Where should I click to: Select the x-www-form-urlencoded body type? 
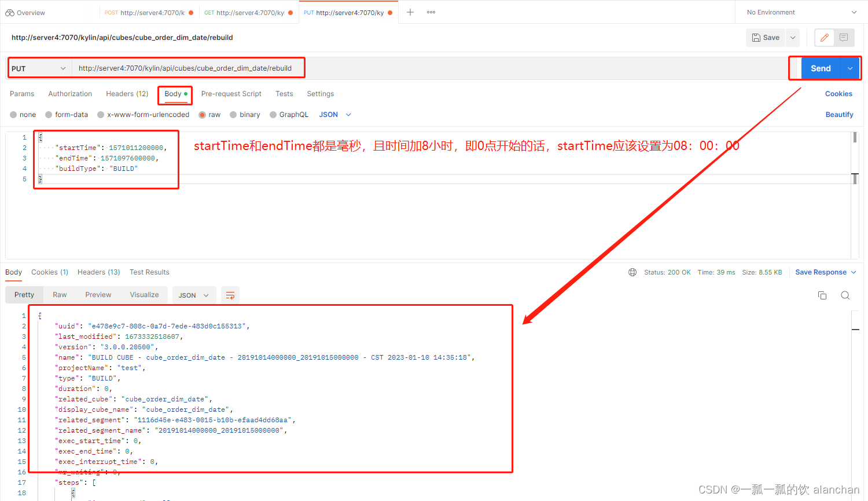click(x=144, y=115)
